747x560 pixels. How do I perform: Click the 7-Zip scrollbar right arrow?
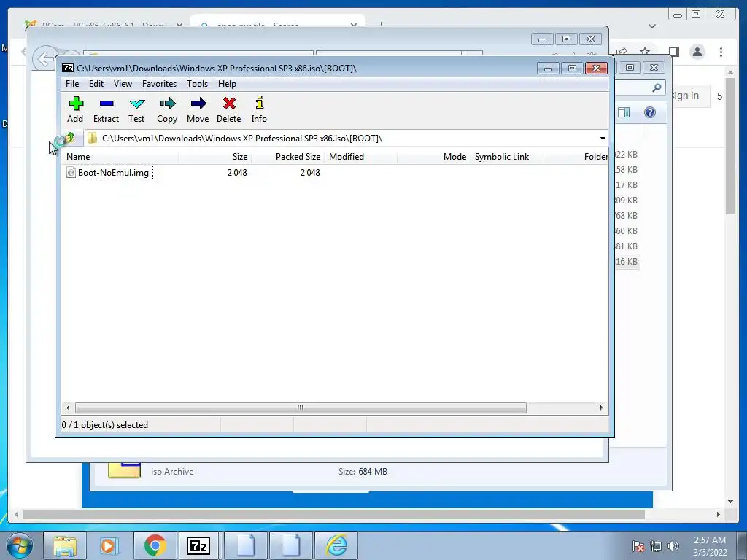[x=601, y=408]
